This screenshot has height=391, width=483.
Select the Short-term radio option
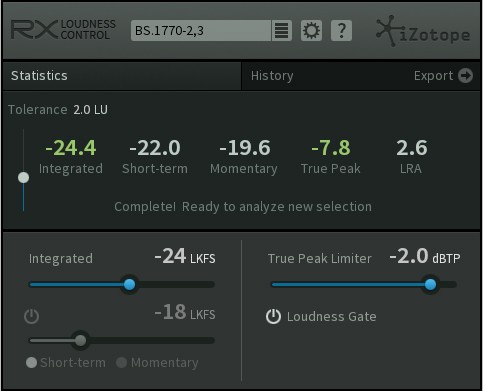click(x=31, y=363)
